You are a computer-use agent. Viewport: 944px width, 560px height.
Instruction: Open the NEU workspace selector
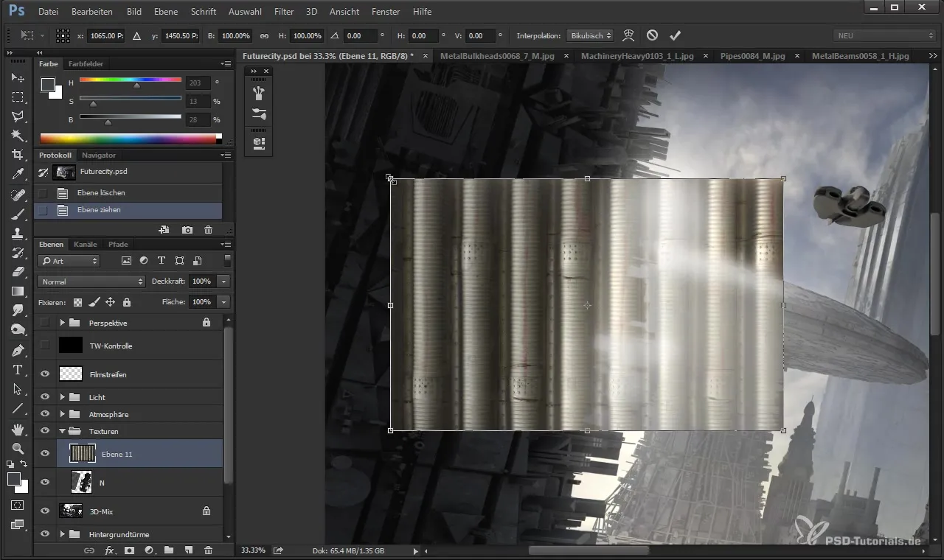885,35
